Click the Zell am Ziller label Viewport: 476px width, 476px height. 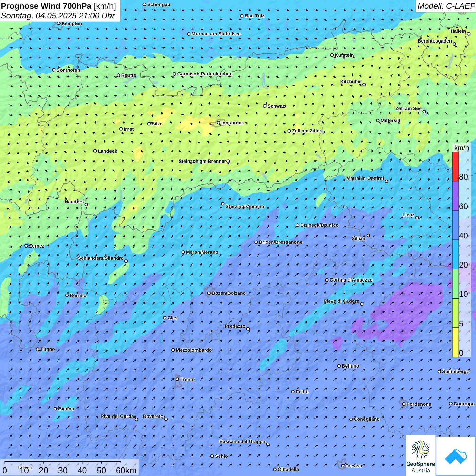coord(306,131)
